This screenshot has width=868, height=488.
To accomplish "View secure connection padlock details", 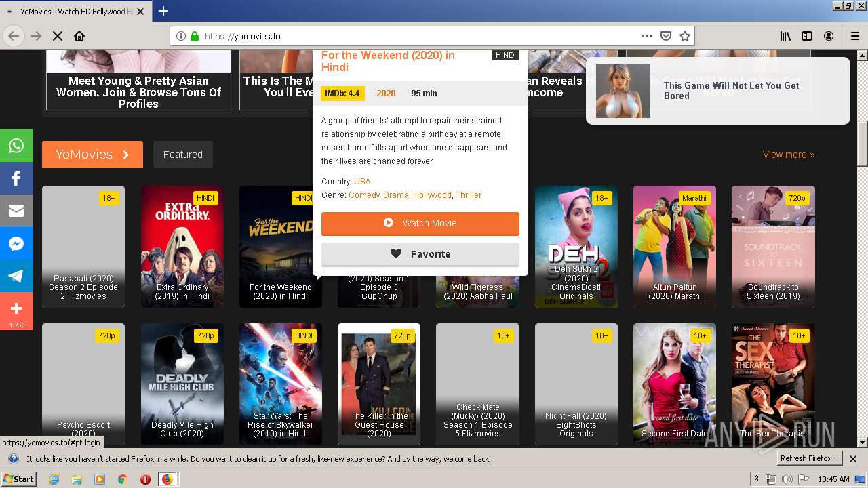I will [195, 36].
